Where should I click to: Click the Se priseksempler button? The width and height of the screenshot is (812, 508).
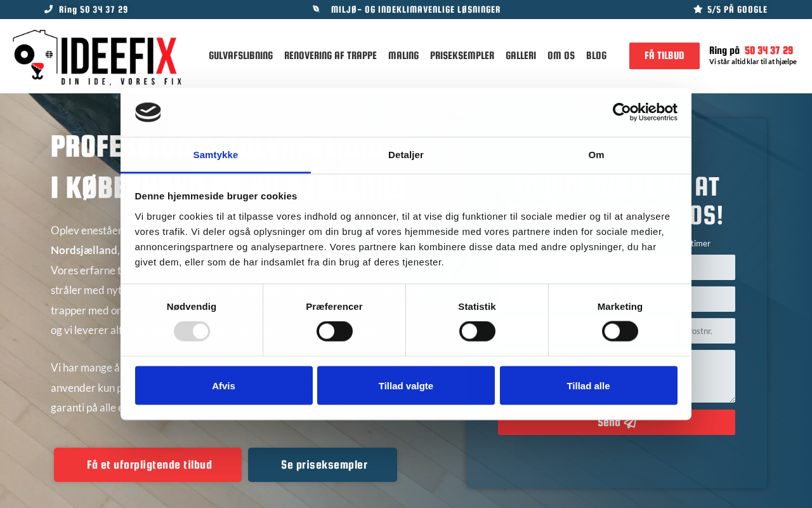point(322,465)
